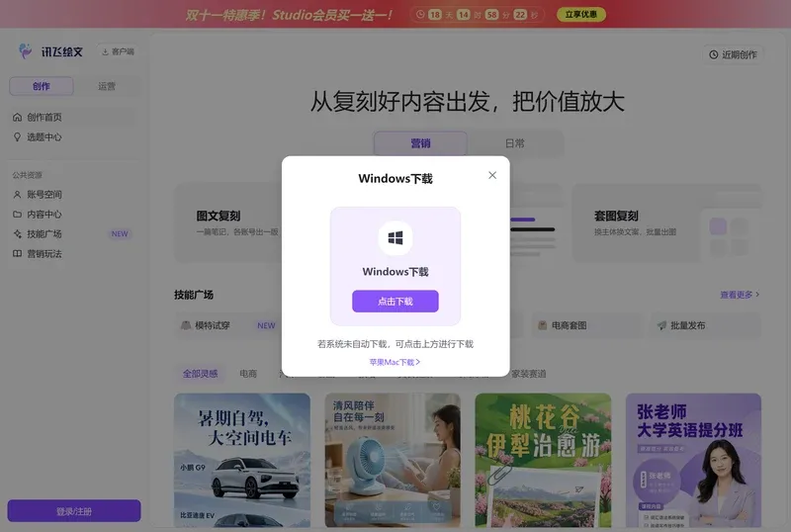Image resolution: width=791 pixels, height=532 pixels.
Task: Click the 技能广场 section heading
Action: 194,295
